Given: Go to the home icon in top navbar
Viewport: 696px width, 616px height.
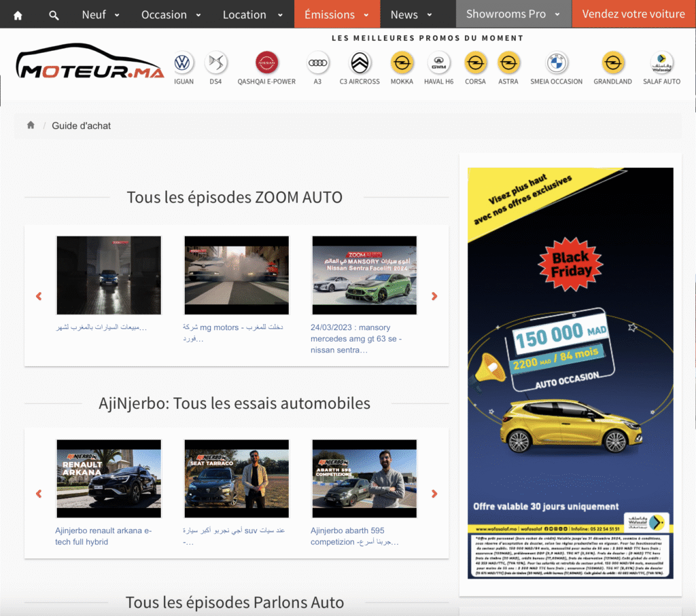Looking at the screenshot, I should coord(18,16).
